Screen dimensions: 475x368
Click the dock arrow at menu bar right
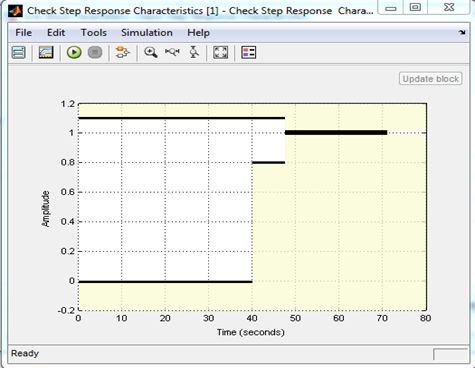[462, 32]
